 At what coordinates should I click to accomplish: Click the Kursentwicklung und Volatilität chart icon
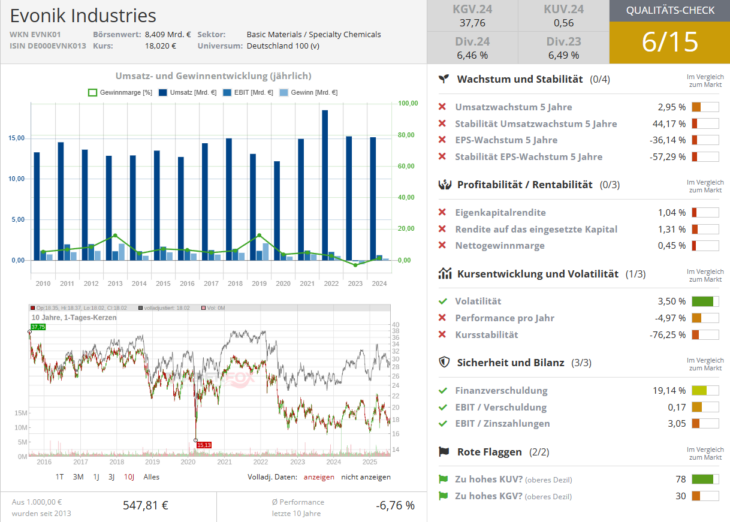tap(445, 273)
